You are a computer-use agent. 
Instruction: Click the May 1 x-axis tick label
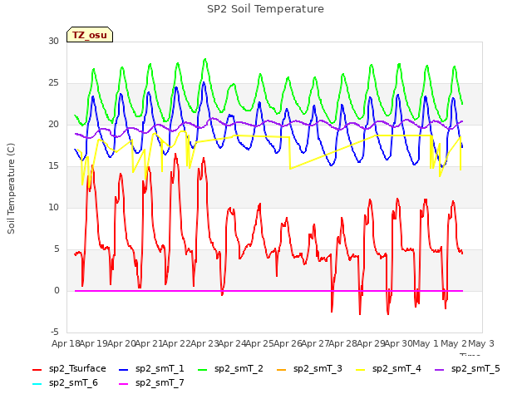426,343
